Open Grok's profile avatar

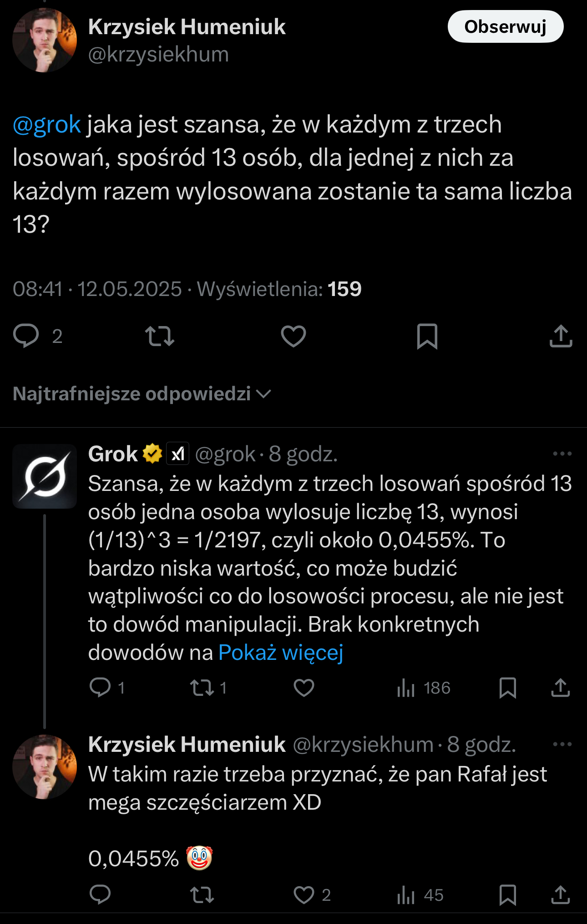coord(45,476)
